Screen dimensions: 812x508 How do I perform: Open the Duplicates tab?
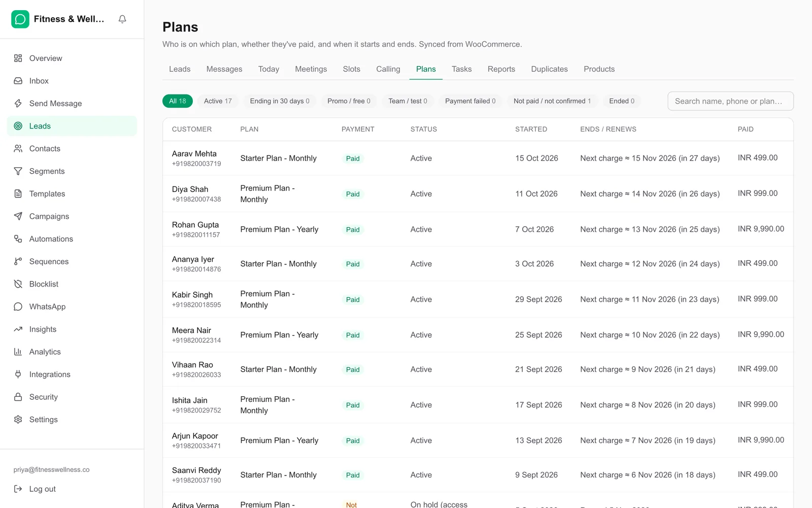[549, 69]
